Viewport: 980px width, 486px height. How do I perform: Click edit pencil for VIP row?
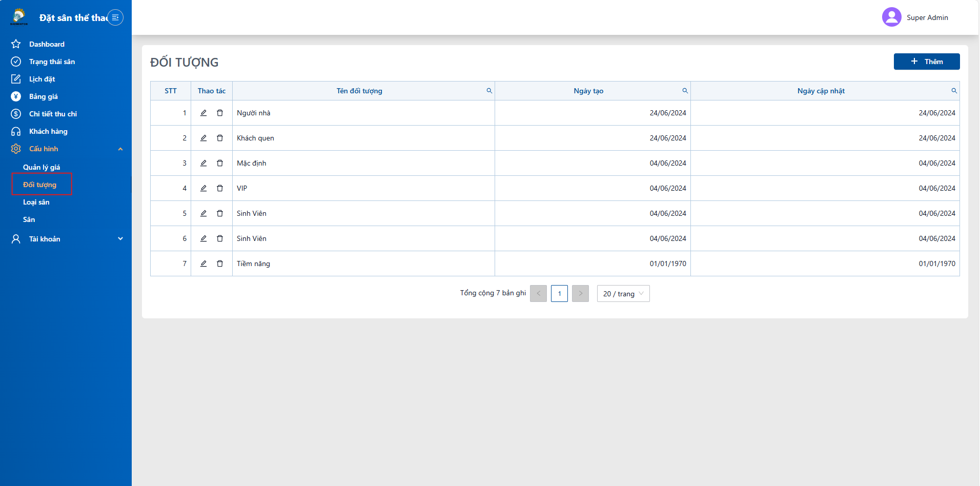(203, 188)
